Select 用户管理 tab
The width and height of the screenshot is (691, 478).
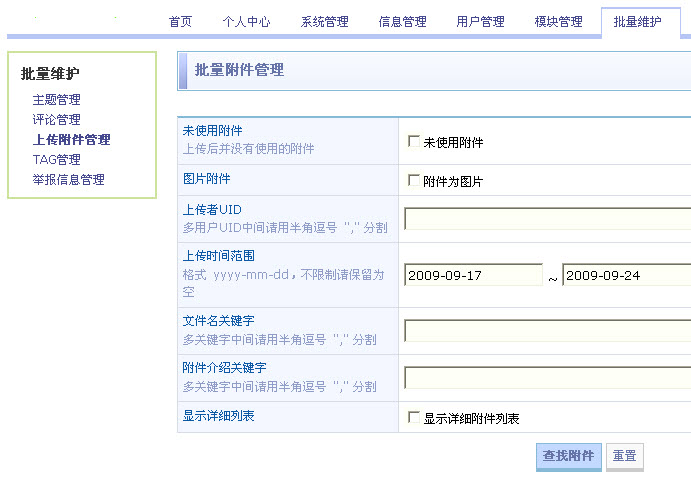point(480,22)
